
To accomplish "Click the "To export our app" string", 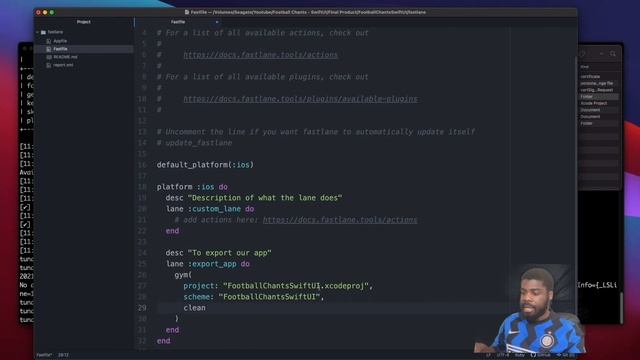I will point(229,253).
